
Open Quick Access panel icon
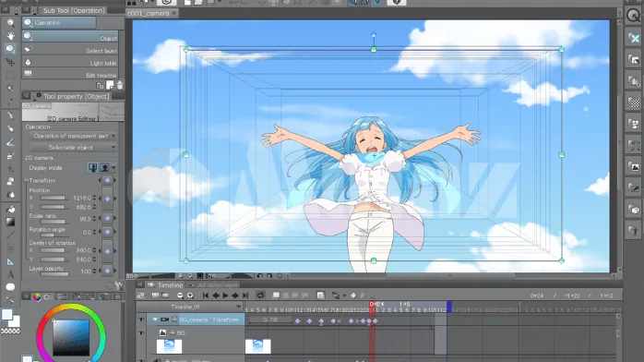tap(633, 16)
